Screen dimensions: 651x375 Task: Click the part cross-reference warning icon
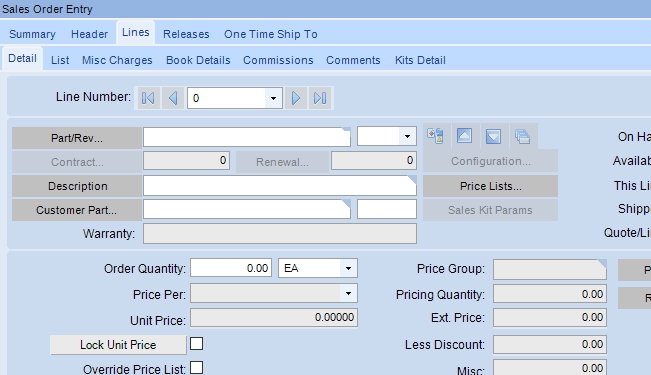tap(435, 136)
